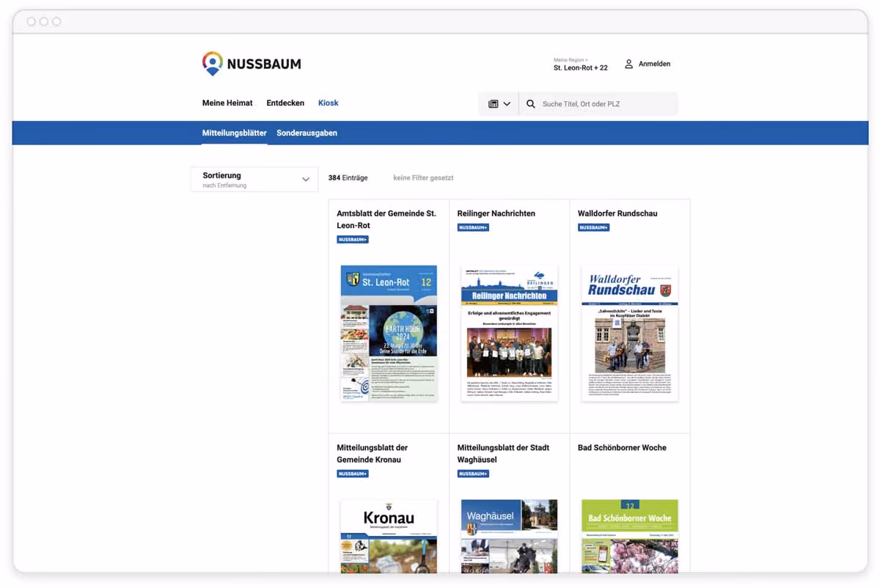
Task: Click the NUSSBAUM+ badge under Gemeinde Kronau
Action: coord(353,474)
